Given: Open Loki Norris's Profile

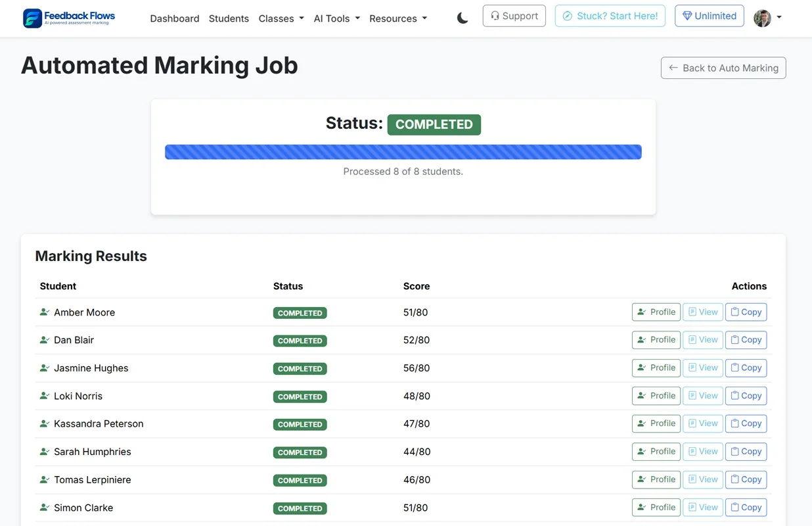Looking at the screenshot, I should (x=656, y=396).
